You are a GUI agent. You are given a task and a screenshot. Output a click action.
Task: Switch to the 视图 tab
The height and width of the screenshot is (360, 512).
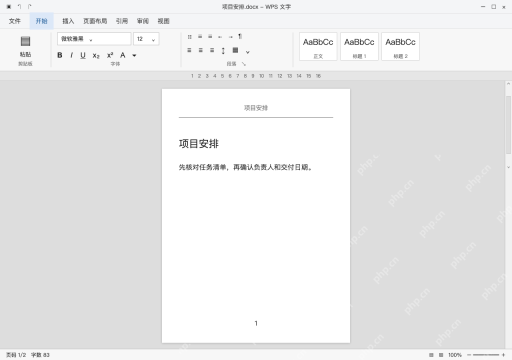click(x=163, y=21)
